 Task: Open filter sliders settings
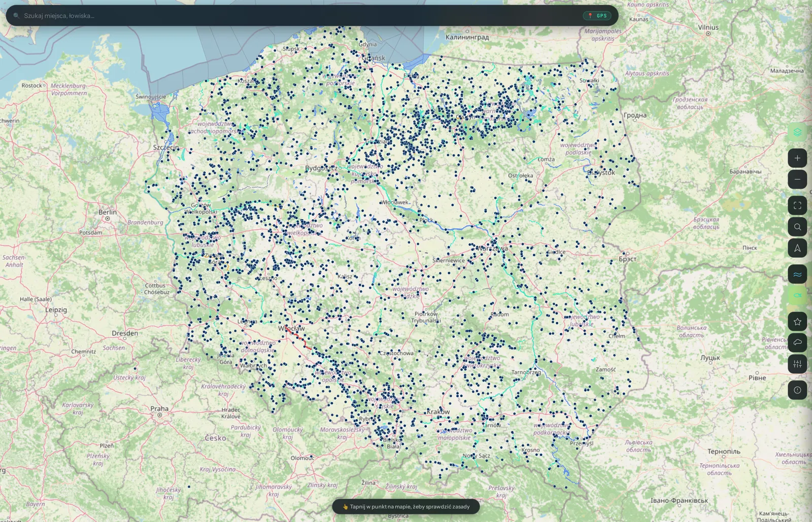pos(797,364)
